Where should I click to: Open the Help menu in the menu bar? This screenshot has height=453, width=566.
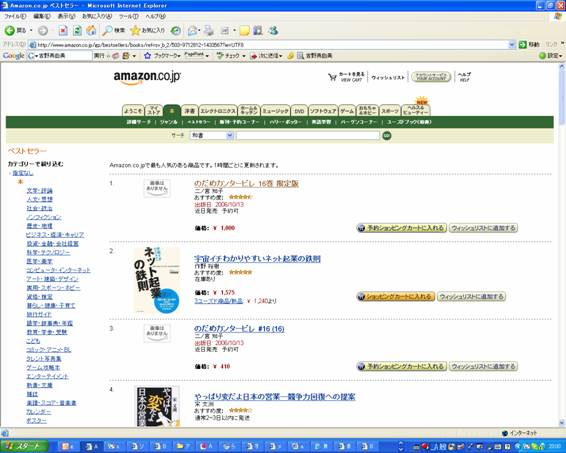tap(155, 16)
